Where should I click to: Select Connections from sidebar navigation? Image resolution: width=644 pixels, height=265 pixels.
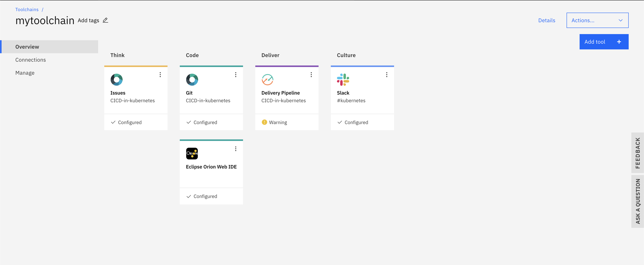click(x=30, y=60)
